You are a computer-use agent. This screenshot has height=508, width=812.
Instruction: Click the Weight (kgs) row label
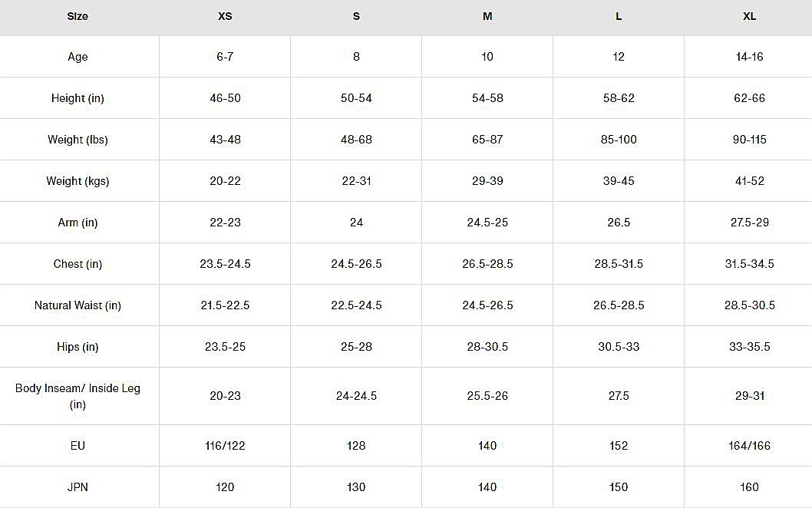click(78, 181)
